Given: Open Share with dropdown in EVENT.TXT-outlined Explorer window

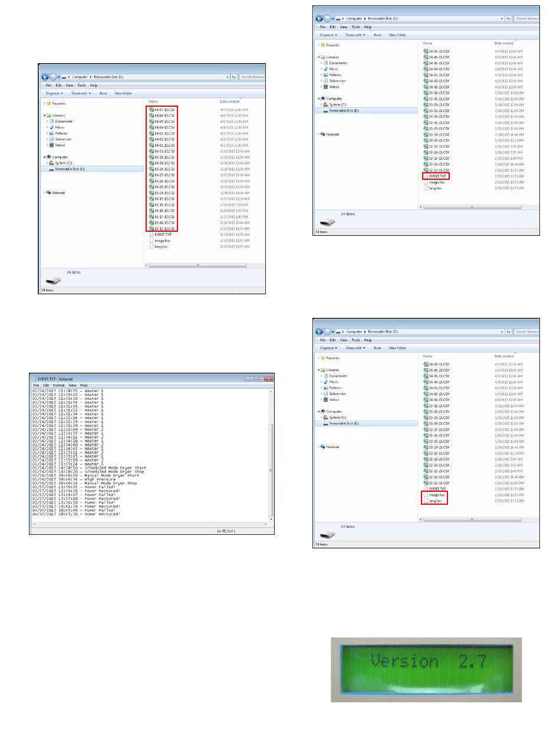Looking at the screenshot, I should click(356, 35).
